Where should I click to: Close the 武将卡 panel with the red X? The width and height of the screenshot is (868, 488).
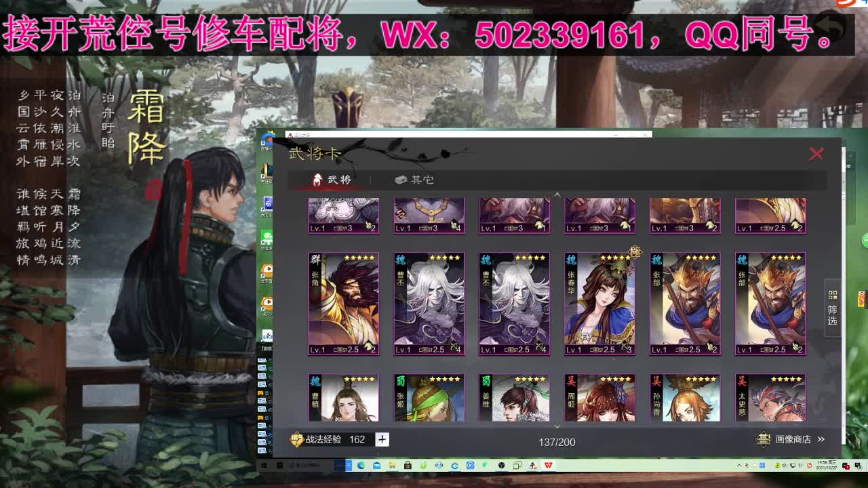click(x=816, y=154)
